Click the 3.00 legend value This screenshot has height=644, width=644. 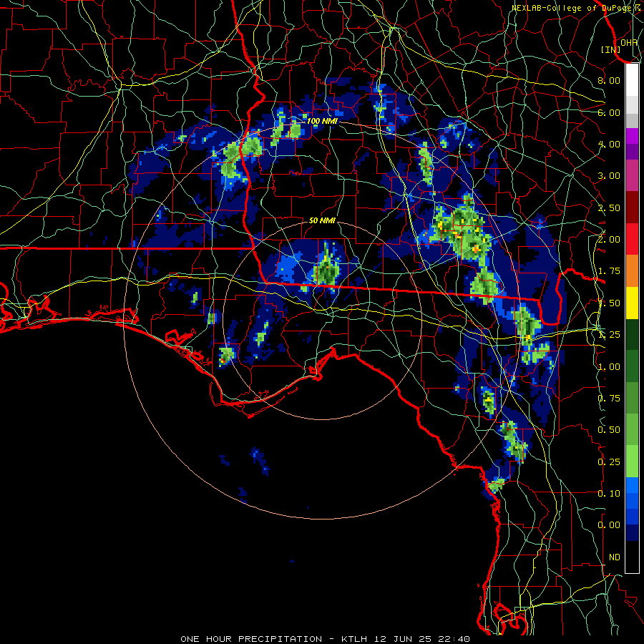coord(609,176)
